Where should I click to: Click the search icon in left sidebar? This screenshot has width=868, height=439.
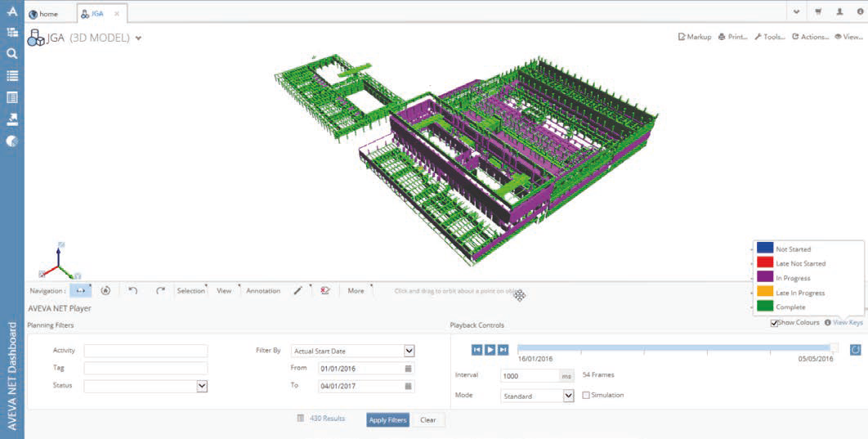click(11, 53)
